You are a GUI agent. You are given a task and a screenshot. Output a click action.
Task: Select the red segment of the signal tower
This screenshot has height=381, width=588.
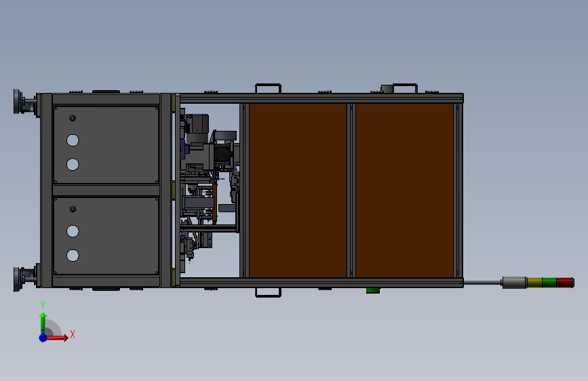(565, 283)
